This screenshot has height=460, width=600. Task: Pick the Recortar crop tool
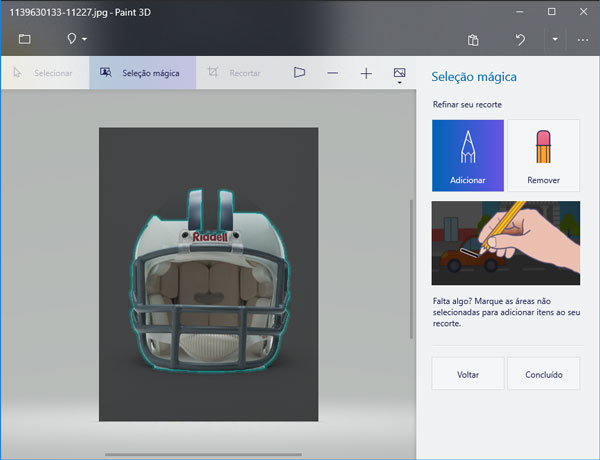(234, 73)
